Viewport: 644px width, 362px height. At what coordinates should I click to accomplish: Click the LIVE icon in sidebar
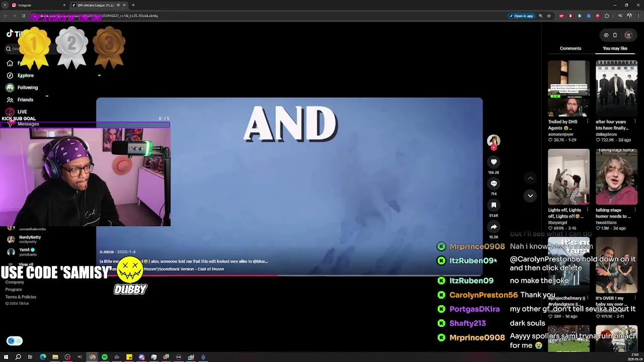coord(10,112)
